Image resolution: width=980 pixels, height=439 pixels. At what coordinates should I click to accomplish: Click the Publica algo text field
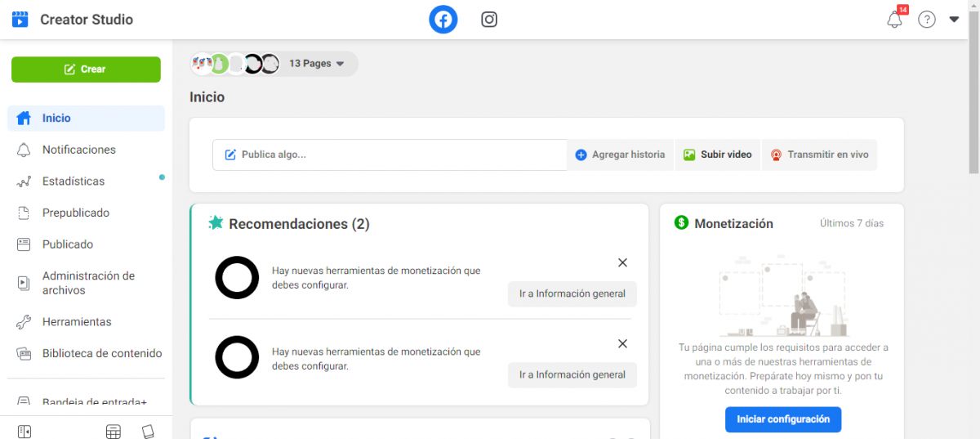[x=390, y=155]
